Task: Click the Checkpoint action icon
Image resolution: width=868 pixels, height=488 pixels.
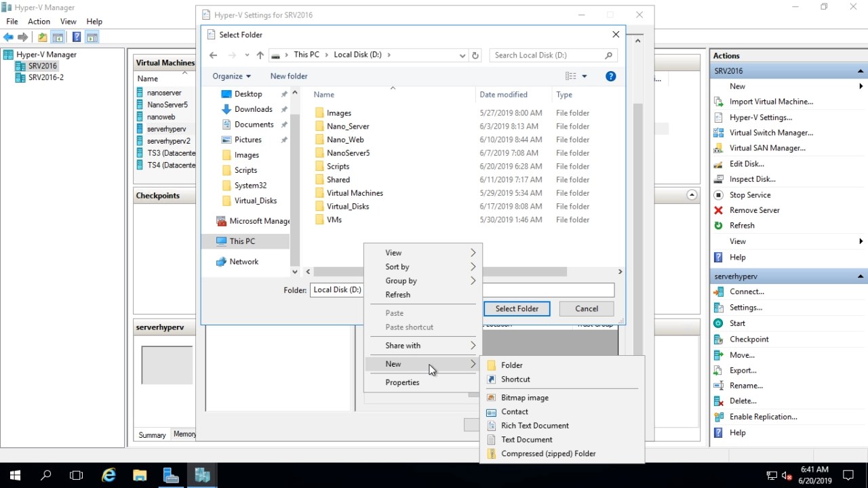Action: click(x=718, y=340)
